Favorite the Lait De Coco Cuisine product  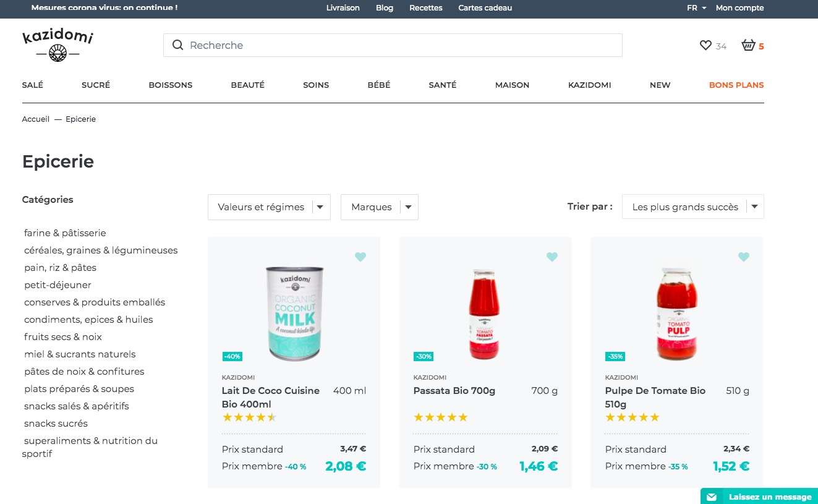[x=360, y=257]
